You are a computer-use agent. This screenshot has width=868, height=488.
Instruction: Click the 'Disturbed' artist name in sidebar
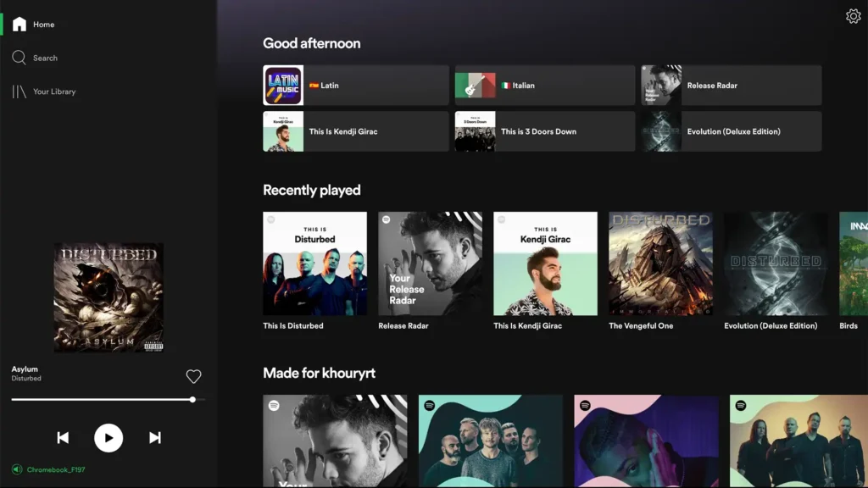pyautogui.click(x=26, y=379)
